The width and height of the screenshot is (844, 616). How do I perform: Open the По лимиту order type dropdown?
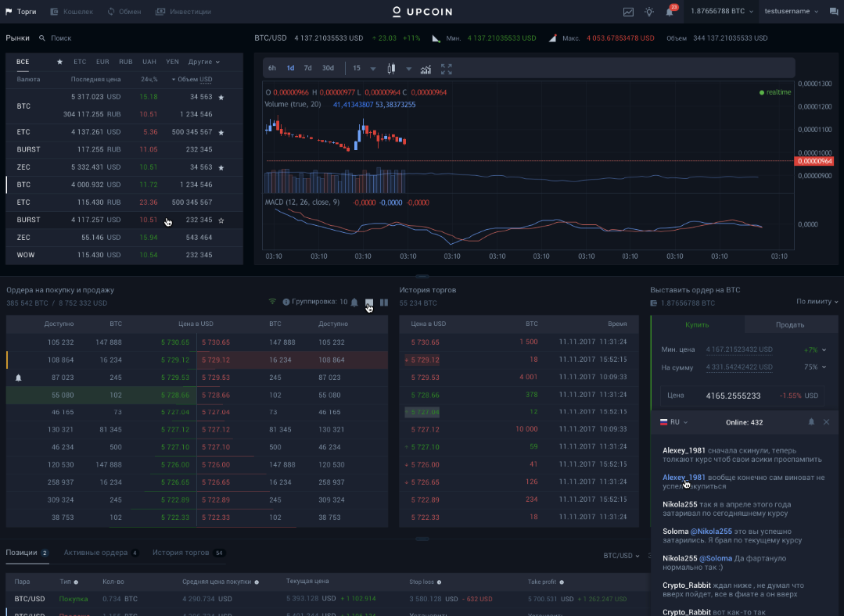tap(817, 302)
